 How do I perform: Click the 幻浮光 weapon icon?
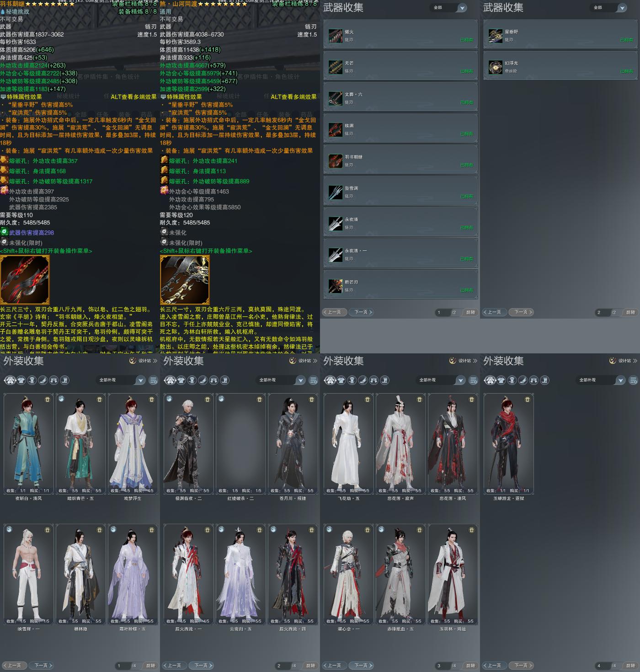click(495, 67)
